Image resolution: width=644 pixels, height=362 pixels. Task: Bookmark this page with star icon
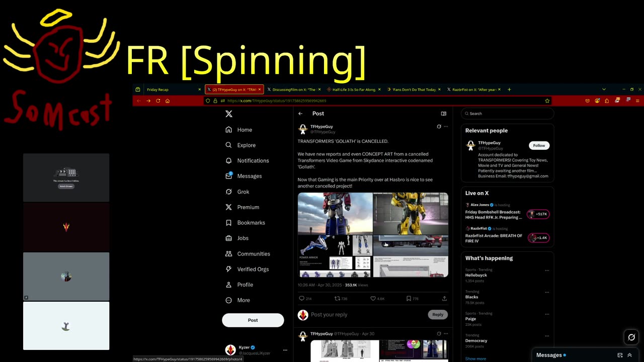pyautogui.click(x=547, y=101)
